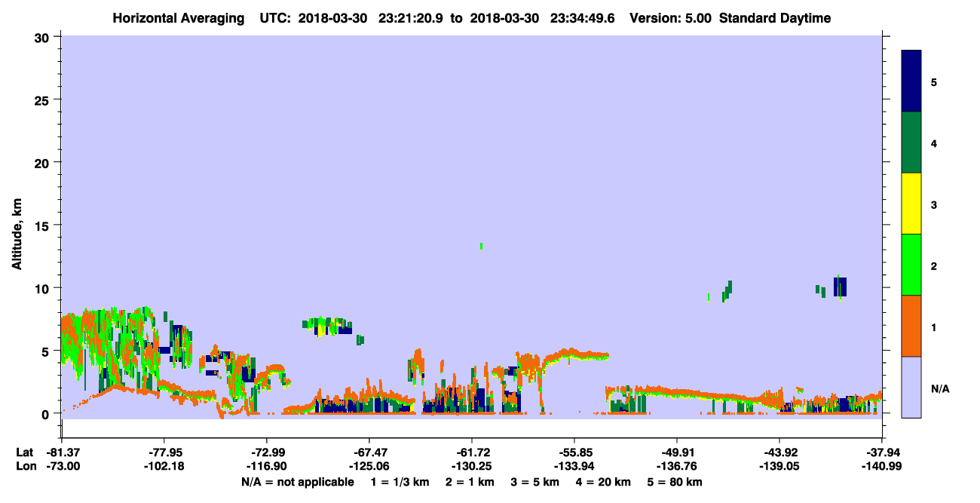Click the y-axis tick label 20

coord(44,162)
